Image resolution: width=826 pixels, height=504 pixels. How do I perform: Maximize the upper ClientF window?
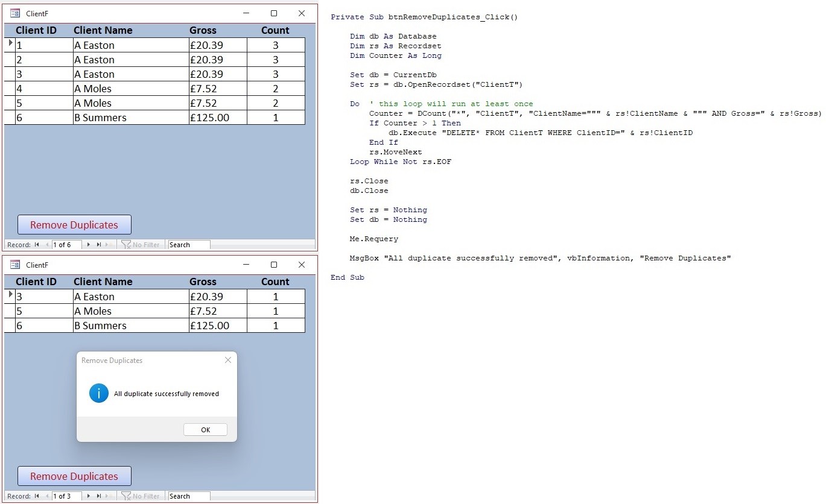(x=274, y=13)
